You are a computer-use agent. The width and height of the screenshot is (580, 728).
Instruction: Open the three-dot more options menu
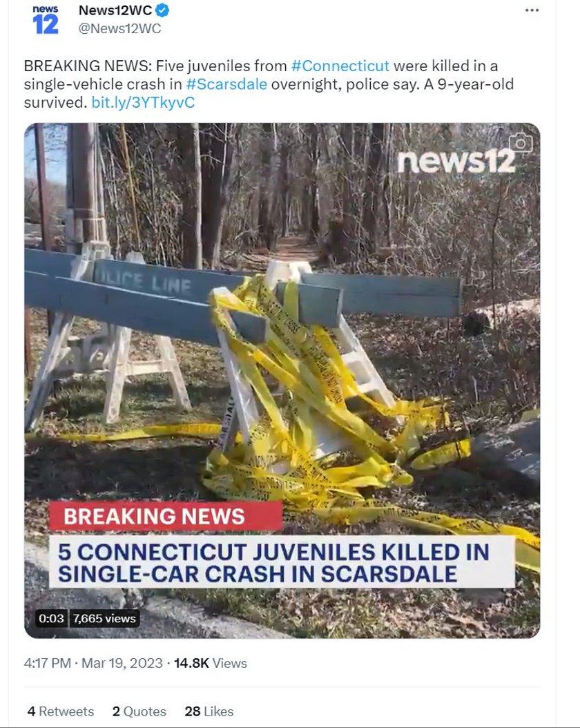point(532,10)
